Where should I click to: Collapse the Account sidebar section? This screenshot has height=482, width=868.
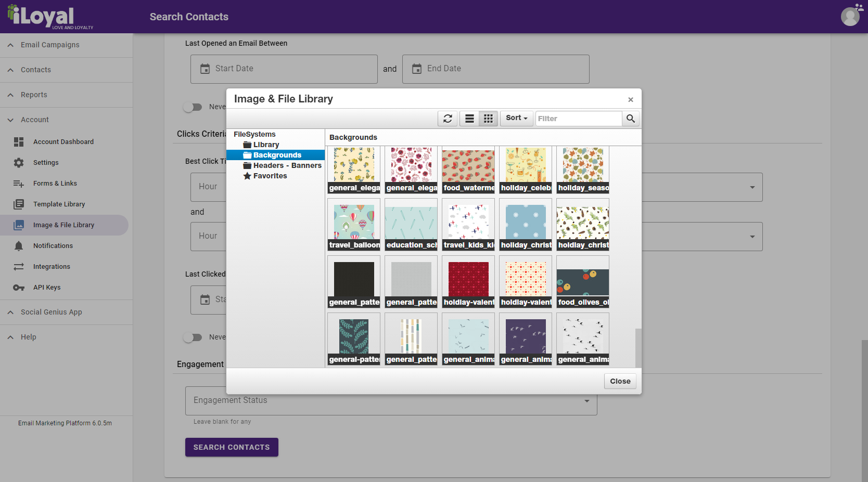(x=35, y=120)
